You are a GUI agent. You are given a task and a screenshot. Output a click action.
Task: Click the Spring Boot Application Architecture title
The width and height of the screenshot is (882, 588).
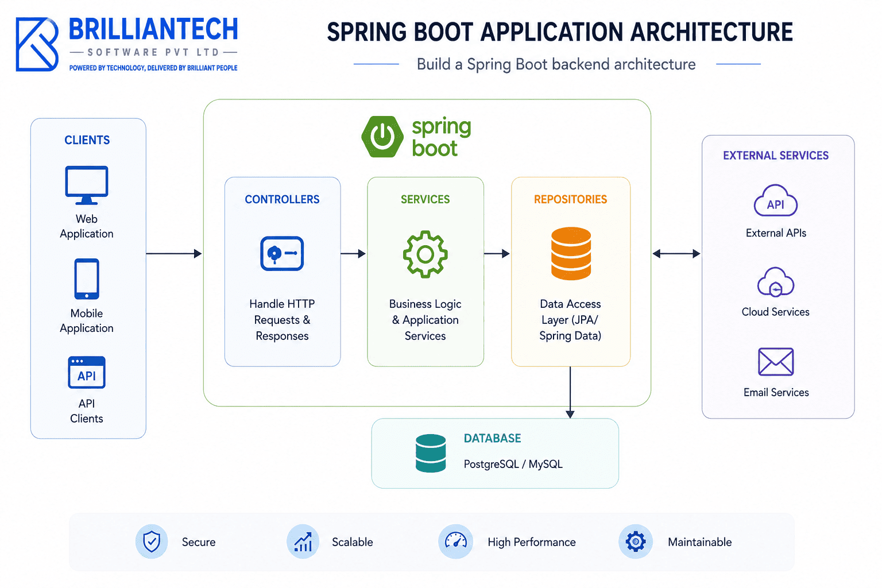click(560, 32)
